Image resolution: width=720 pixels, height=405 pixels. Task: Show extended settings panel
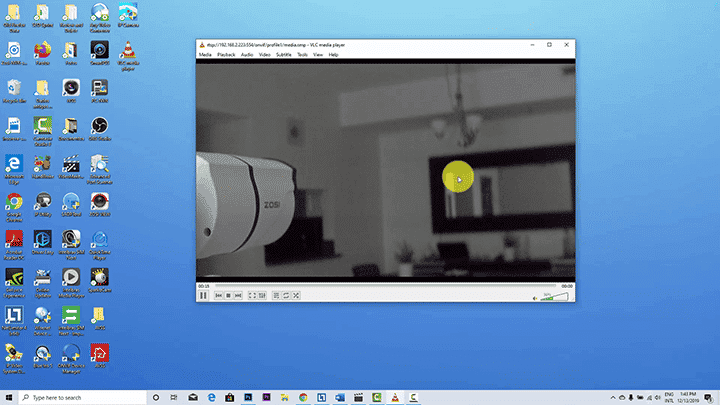(262, 296)
